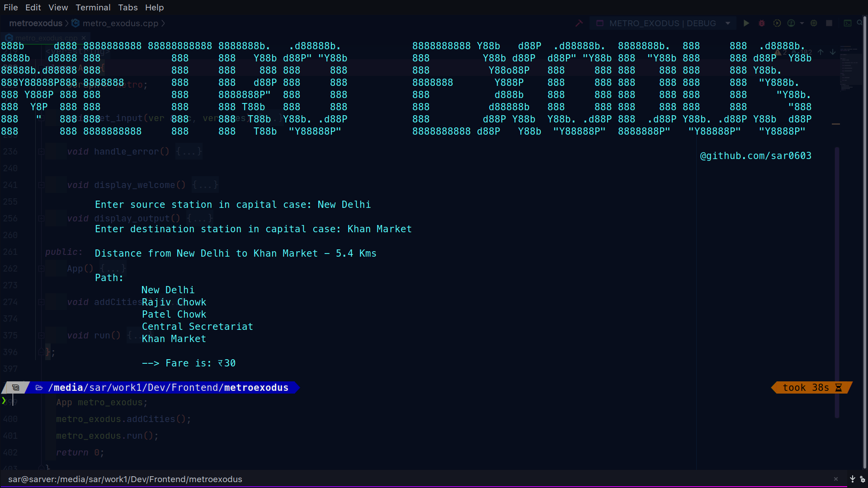Click the scroll-to-bottom arrow icon
The image size is (868, 488).
point(853,479)
